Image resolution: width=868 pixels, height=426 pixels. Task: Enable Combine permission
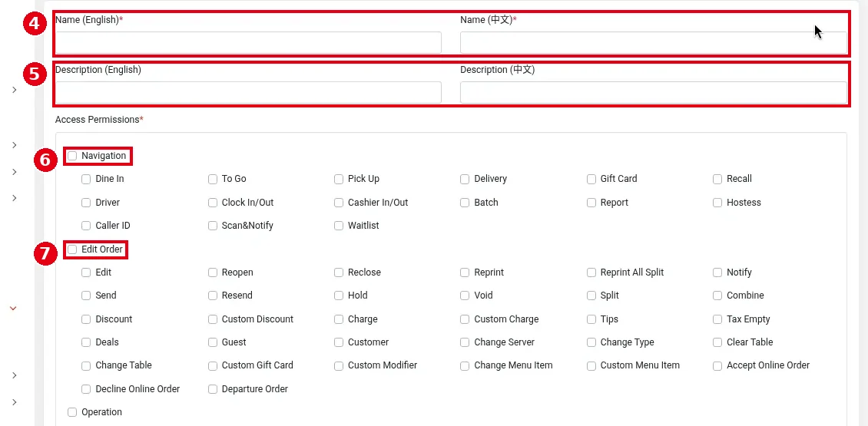point(717,296)
